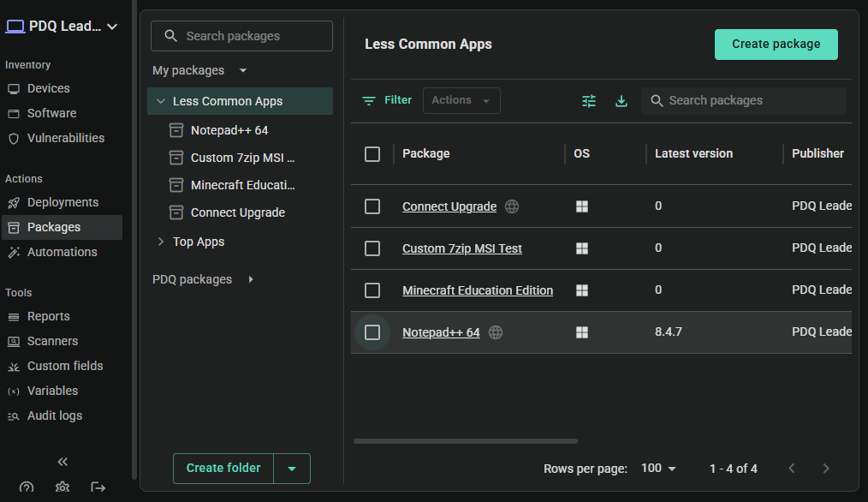Collapse the My packages section
The image size is (868, 502).
(x=243, y=70)
